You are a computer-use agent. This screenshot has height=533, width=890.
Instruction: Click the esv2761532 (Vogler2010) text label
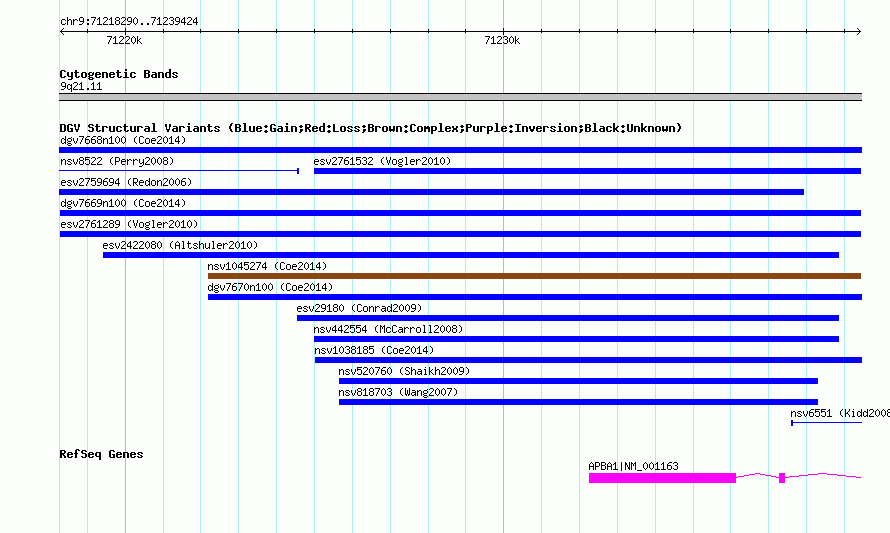pos(382,161)
